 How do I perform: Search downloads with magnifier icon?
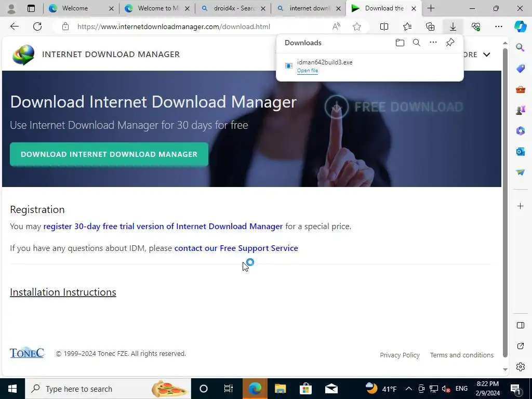pyautogui.click(x=417, y=43)
